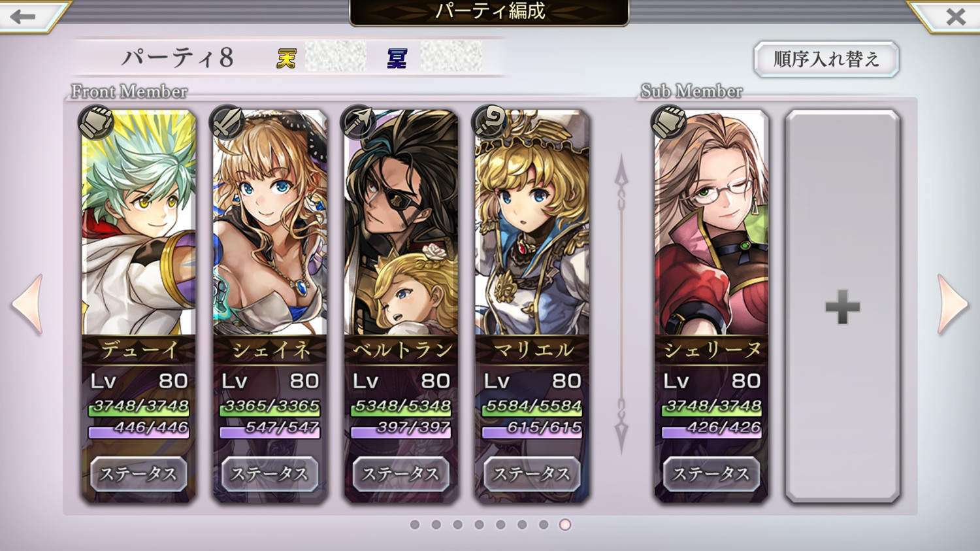Click the sword weapon icon on シェイネ's card

coord(227,122)
